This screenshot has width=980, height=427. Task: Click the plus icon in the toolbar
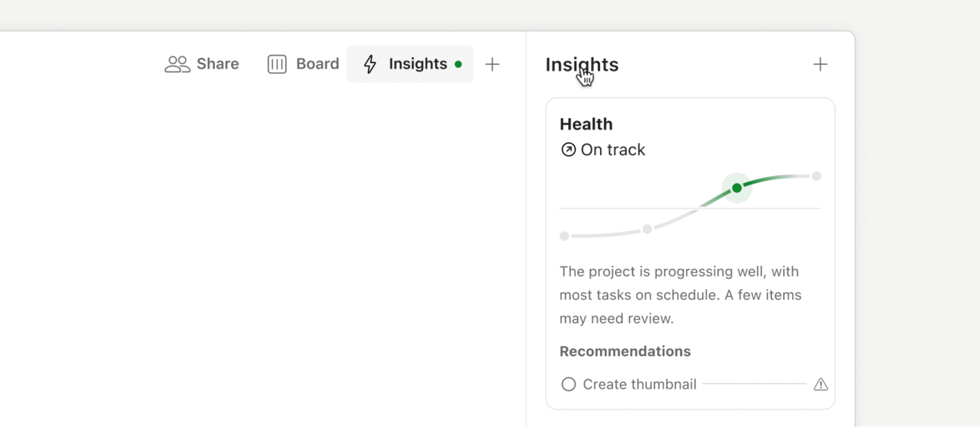pyautogui.click(x=492, y=64)
